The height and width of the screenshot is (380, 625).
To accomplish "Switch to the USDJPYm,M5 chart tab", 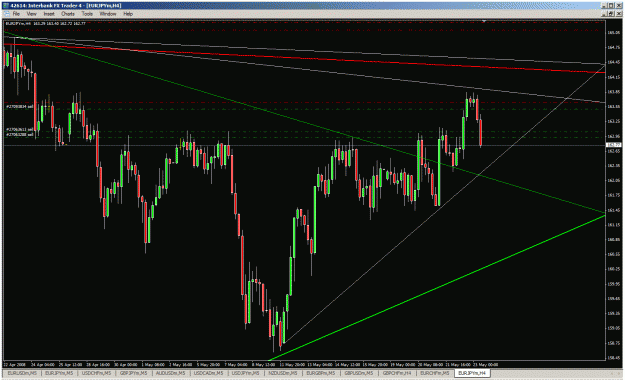I will click(246, 373).
